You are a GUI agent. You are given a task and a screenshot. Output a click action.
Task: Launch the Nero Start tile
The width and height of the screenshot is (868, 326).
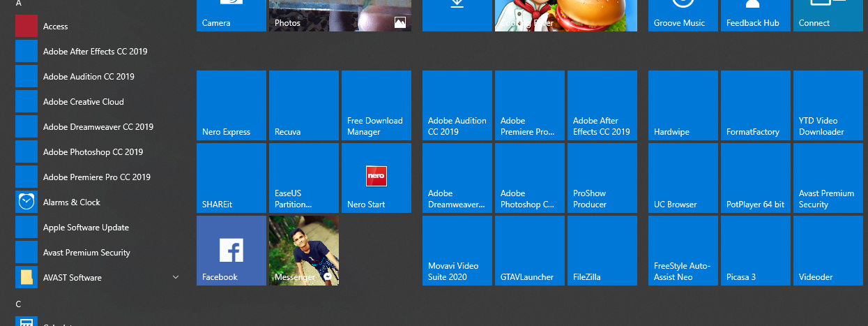tap(376, 178)
